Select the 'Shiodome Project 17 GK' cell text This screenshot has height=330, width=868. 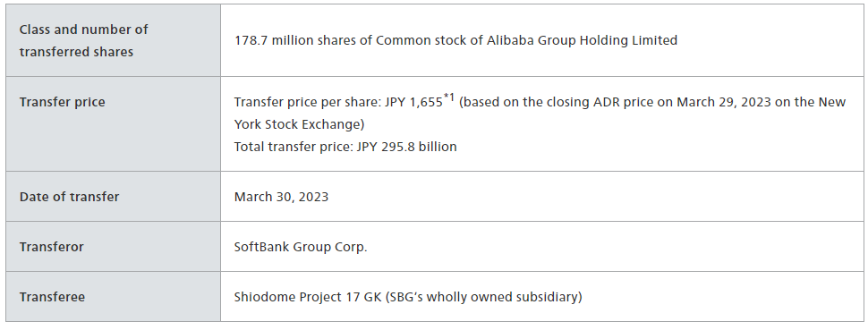pyautogui.click(x=308, y=297)
